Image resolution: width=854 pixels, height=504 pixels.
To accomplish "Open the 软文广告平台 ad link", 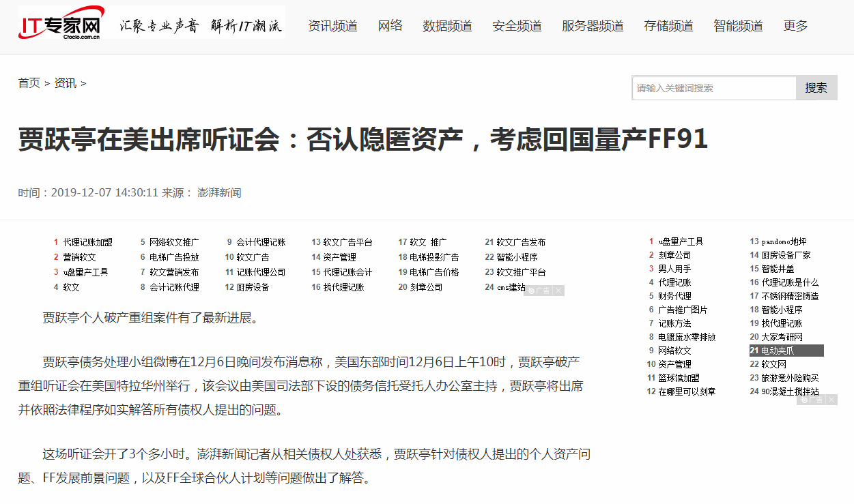I will click(x=347, y=242).
